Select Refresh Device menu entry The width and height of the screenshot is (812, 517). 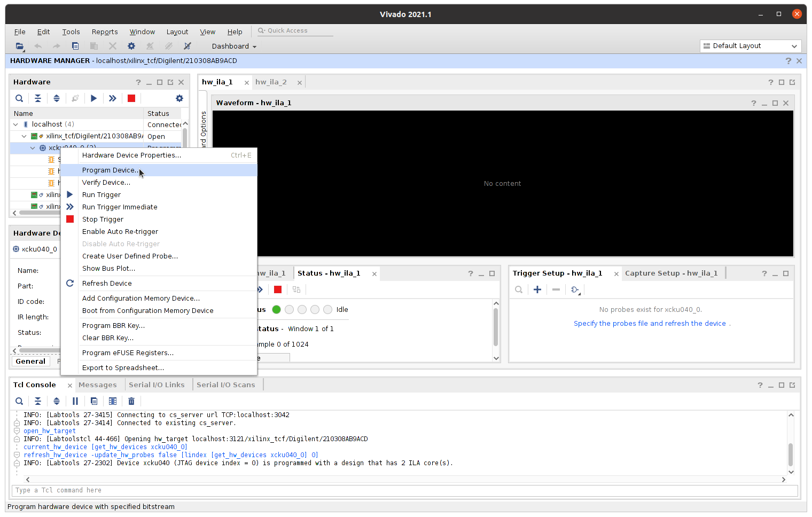tap(159, 284)
